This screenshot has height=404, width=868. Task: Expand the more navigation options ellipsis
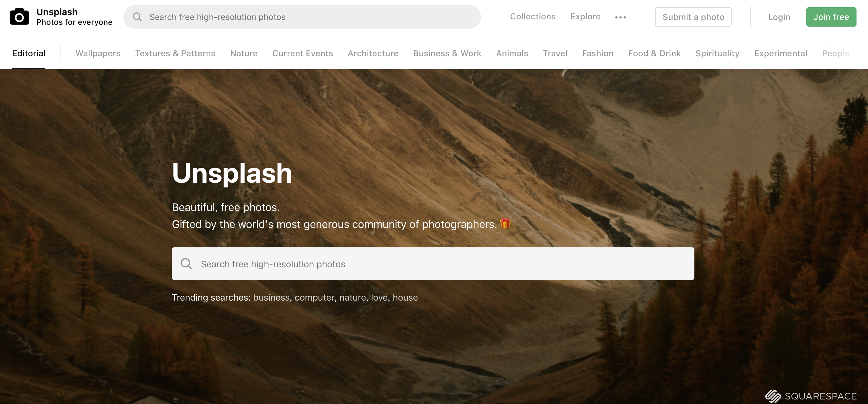point(620,17)
